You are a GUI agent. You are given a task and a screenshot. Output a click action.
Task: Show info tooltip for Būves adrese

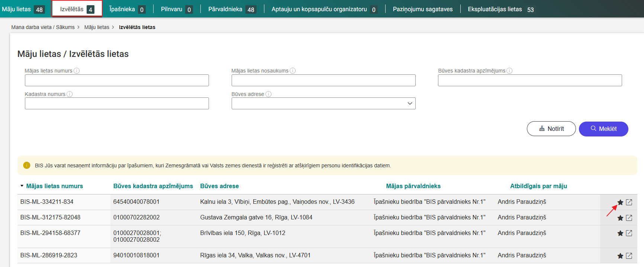pos(268,94)
